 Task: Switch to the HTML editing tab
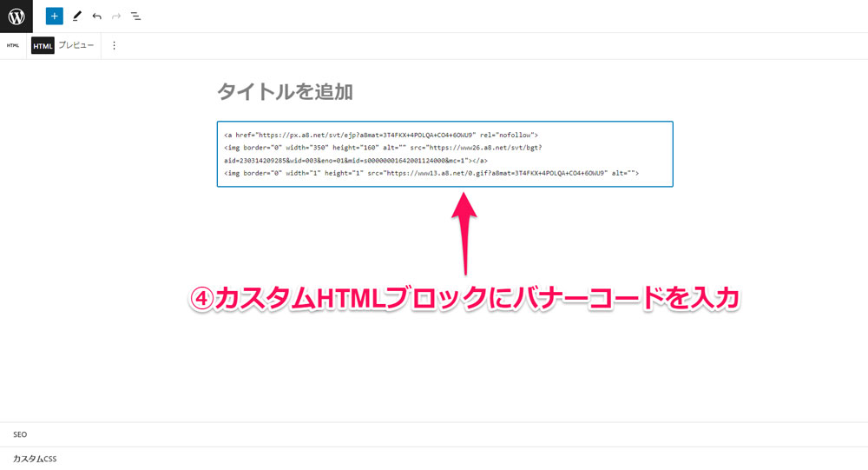point(43,45)
